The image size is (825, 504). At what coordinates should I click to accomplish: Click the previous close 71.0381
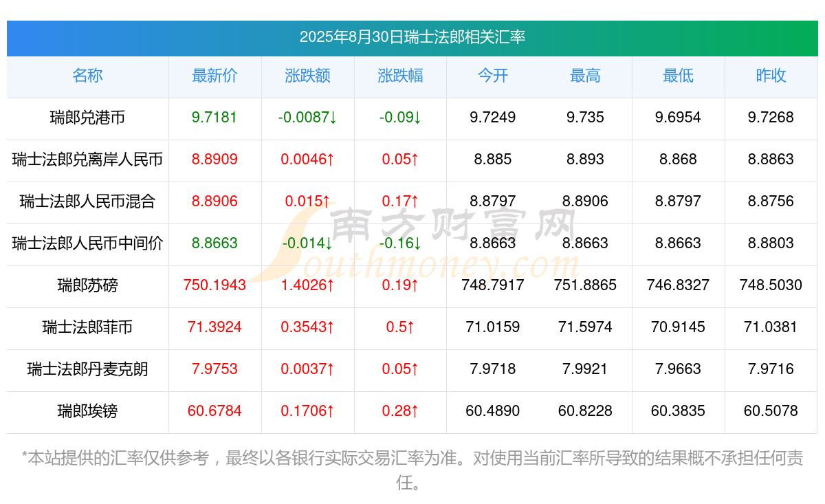771,327
